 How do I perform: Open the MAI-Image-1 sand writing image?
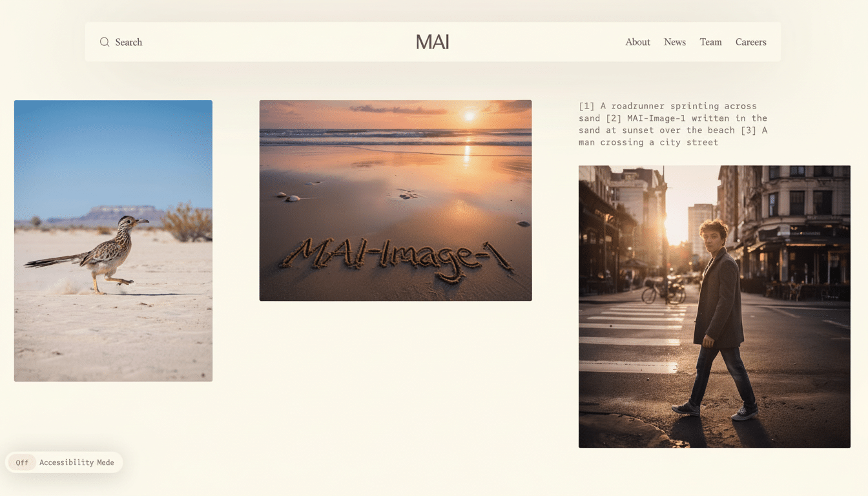coord(395,200)
